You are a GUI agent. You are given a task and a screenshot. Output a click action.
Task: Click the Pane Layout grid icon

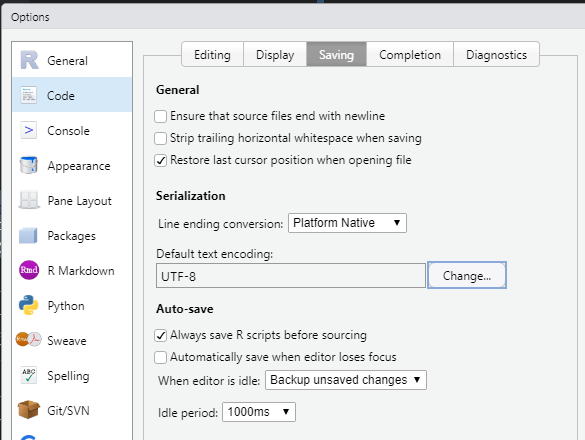[x=29, y=200]
